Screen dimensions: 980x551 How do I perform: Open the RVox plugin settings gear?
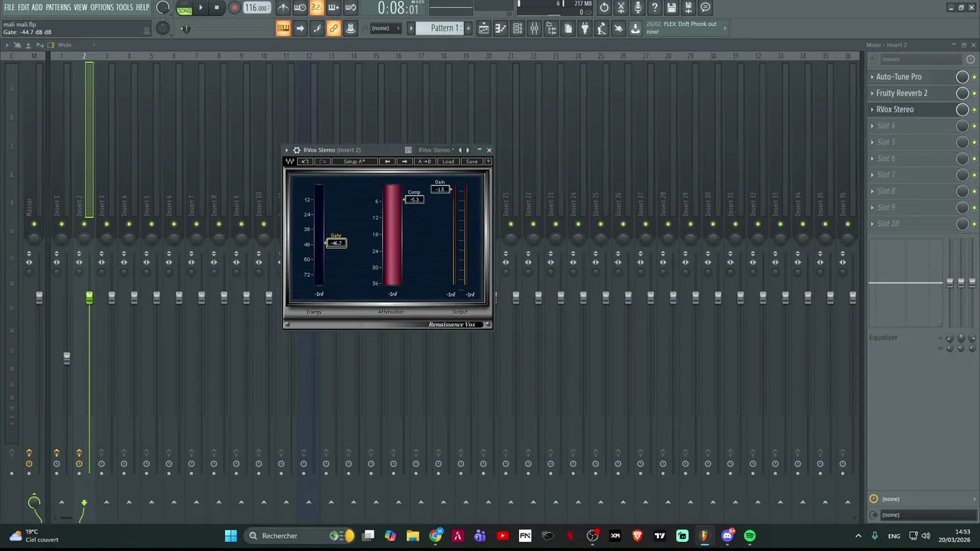296,150
